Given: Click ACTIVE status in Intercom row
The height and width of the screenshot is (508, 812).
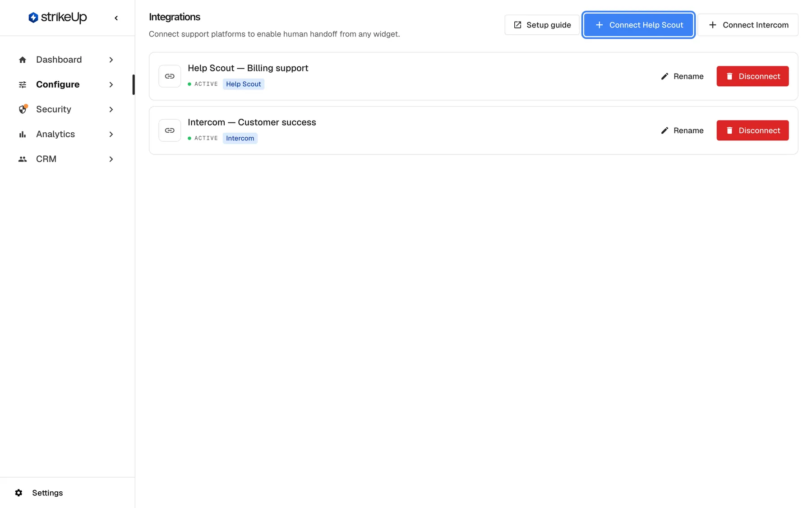Looking at the screenshot, I should pyautogui.click(x=203, y=138).
